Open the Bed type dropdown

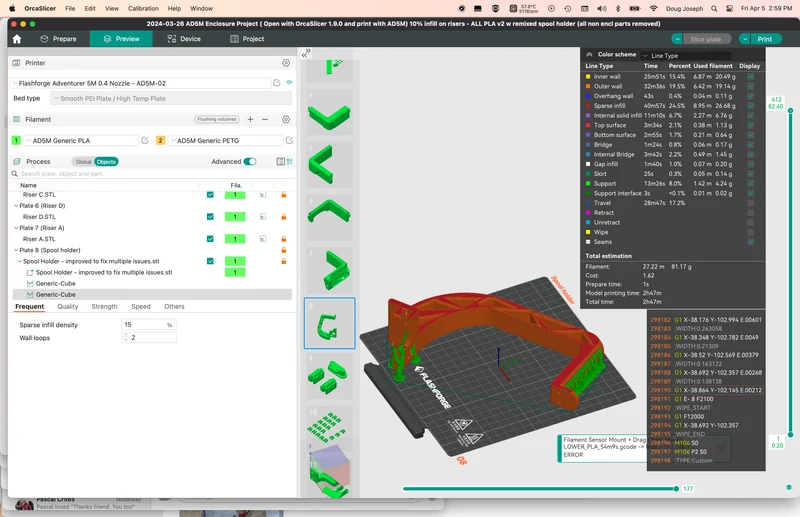[x=171, y=99]
